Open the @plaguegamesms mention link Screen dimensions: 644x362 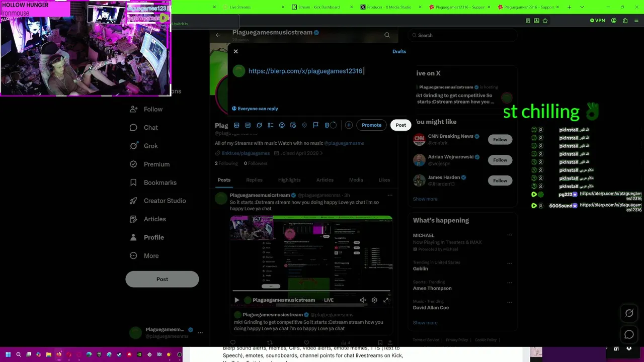344,143
